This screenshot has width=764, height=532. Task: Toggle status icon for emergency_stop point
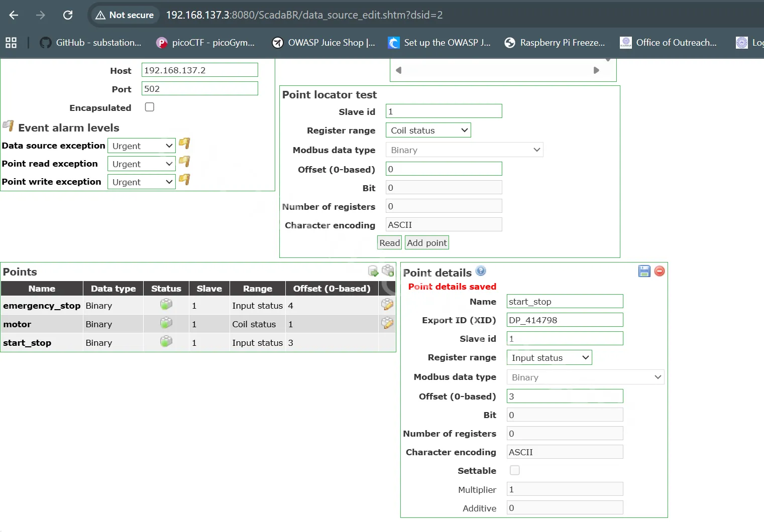[166, 304]
